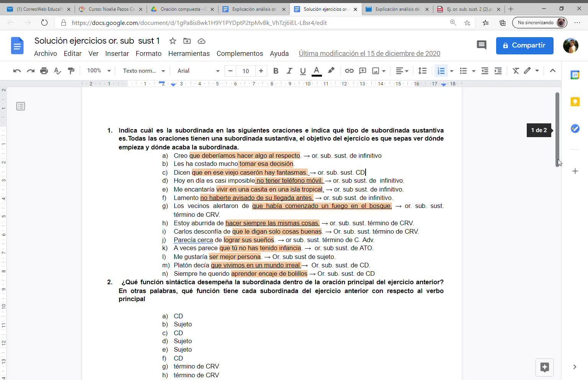Open the comment history icon
This screenshot has height=380, width=588.
[x=481, y=45]
